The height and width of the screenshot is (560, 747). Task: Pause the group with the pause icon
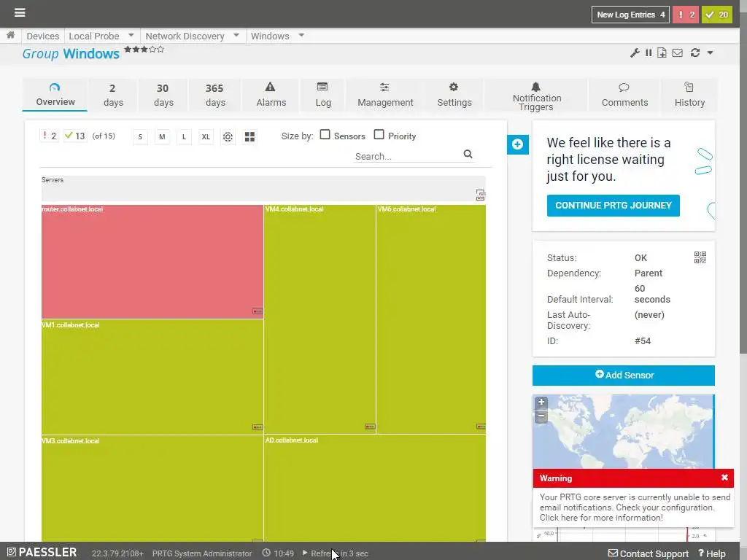click(x=649, y=52)
